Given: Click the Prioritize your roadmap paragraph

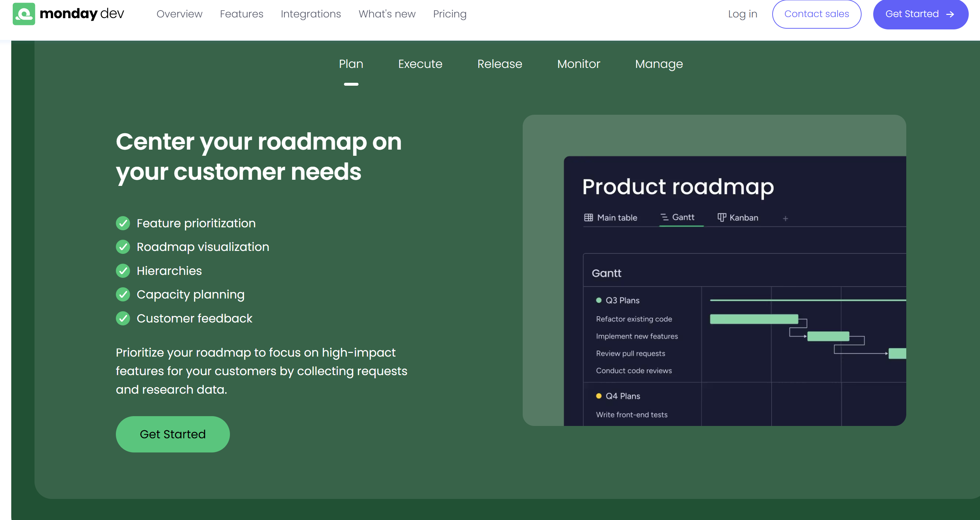Looking at the screenshot, I should pyautogui.click(x=262, y=371).
